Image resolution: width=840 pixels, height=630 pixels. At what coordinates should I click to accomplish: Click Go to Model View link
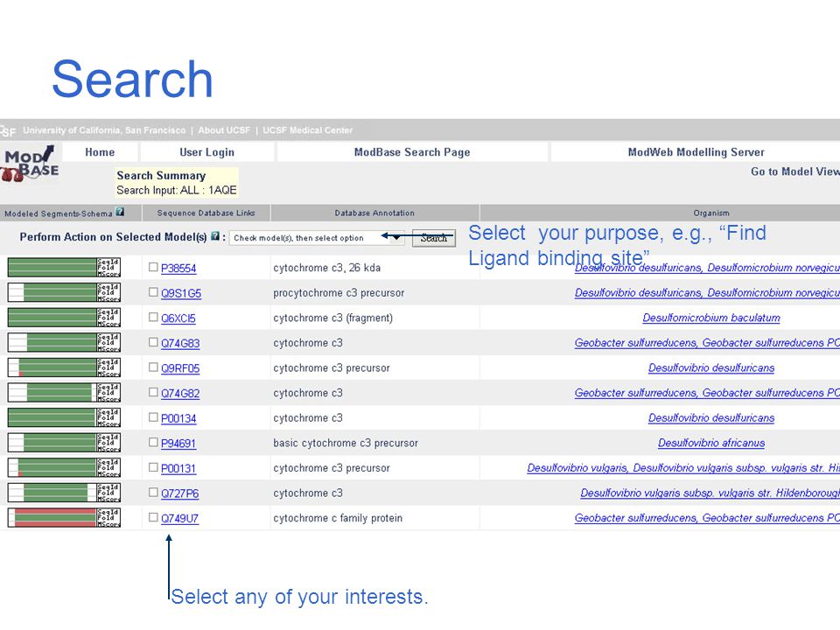click(x=795, y=171)
